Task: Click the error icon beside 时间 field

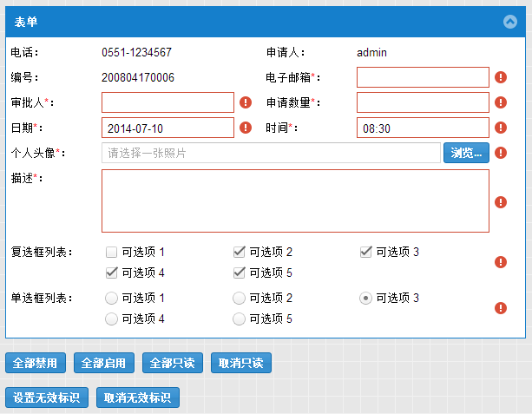Action: (x=501, y=128)
